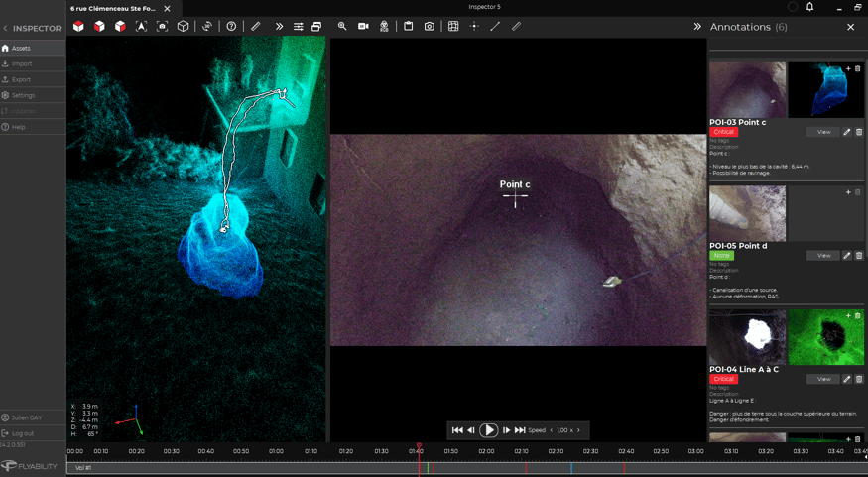868x477 pixels.
Task: Skip to the end of the video
Action: coord(520,430)
